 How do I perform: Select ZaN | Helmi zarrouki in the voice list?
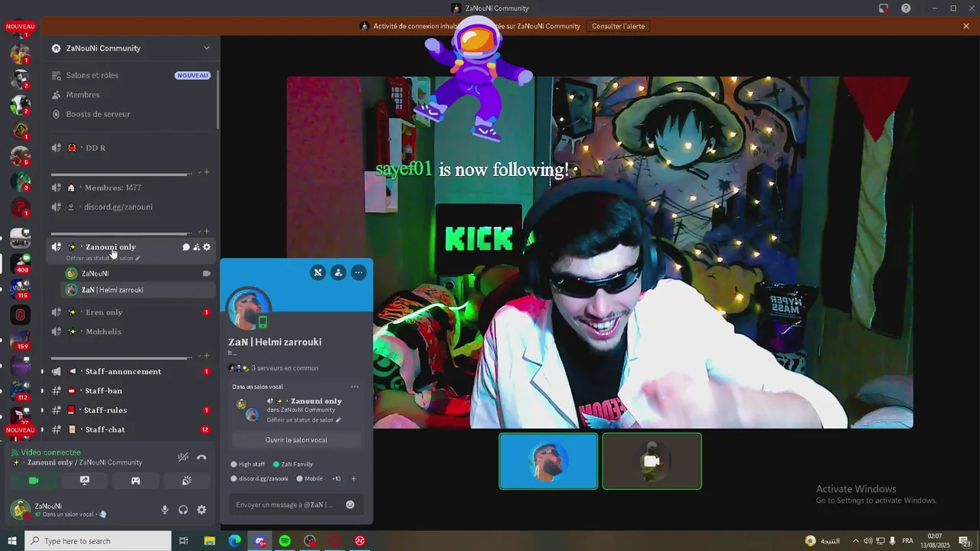coord(138,290)
